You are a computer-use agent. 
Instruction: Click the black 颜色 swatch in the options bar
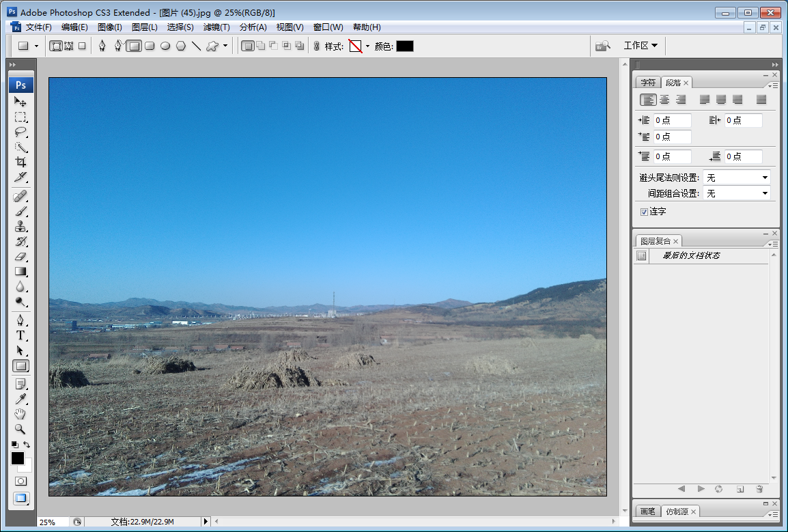coord(404,46)
